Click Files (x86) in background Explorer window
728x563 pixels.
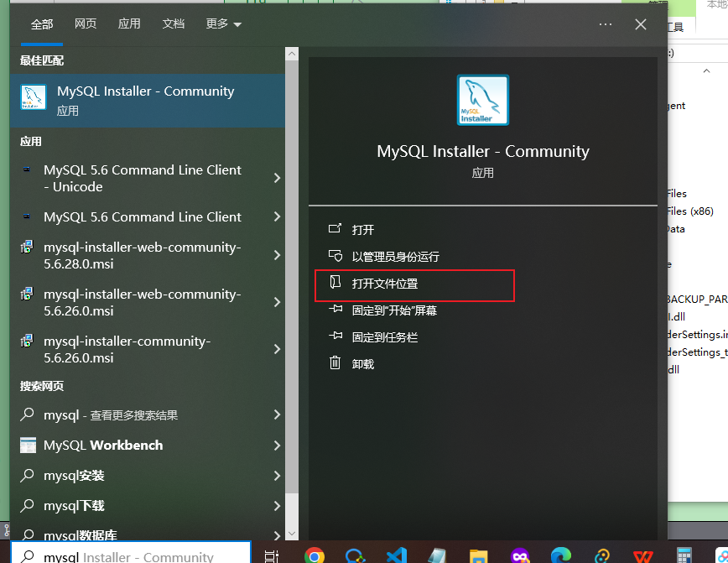click(x=690, y=211)
